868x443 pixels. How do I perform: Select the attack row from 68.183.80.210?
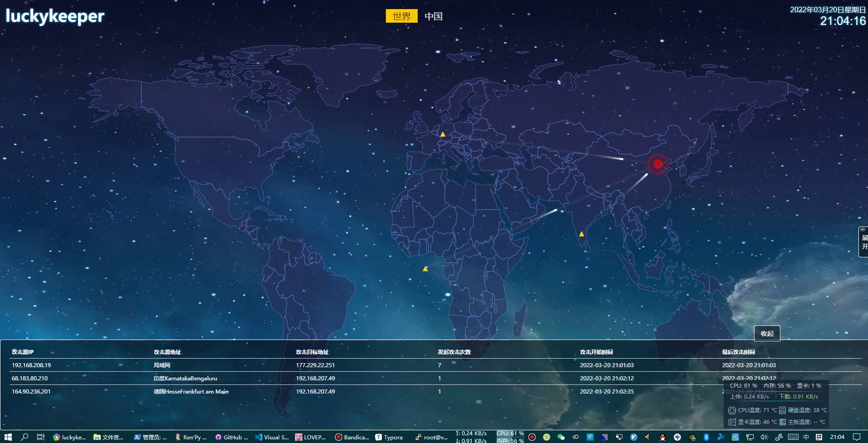30,378
